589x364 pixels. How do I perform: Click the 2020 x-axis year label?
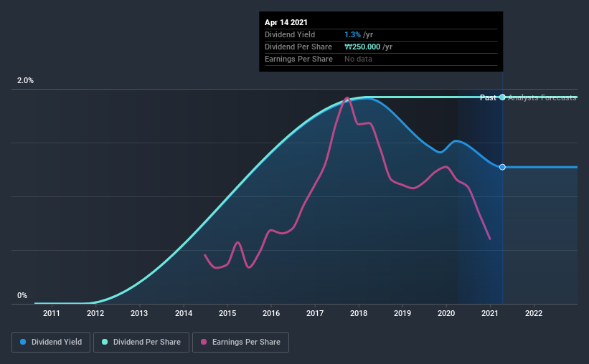tap(446, 313)
